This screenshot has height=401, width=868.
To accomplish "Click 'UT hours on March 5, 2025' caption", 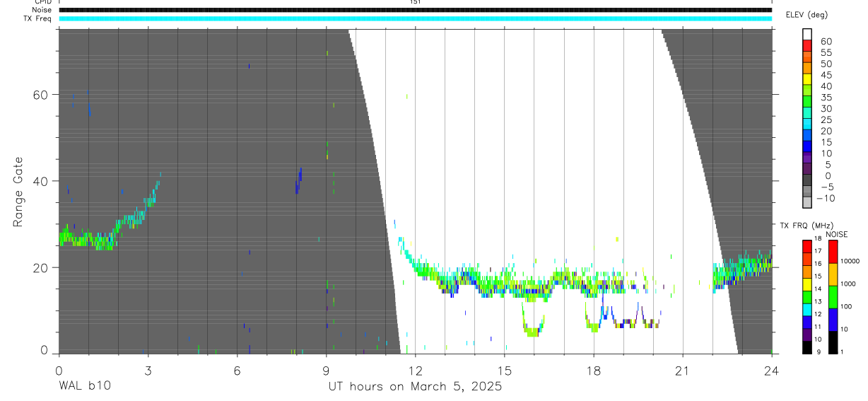I will point(415,387).
